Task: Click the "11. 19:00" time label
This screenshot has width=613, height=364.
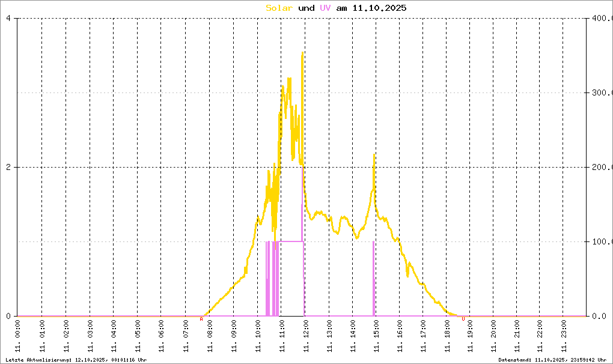Action: [x=469, y=336]
